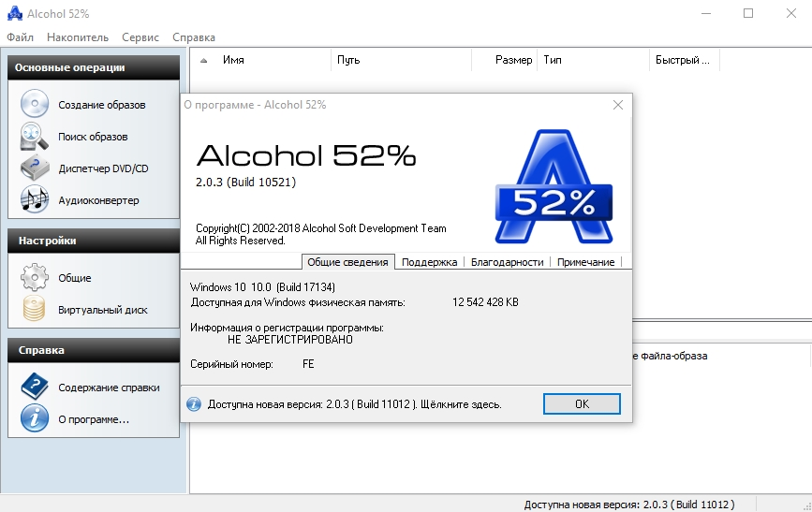Minimize the Alcohol 52% main window

coord(706,13)
